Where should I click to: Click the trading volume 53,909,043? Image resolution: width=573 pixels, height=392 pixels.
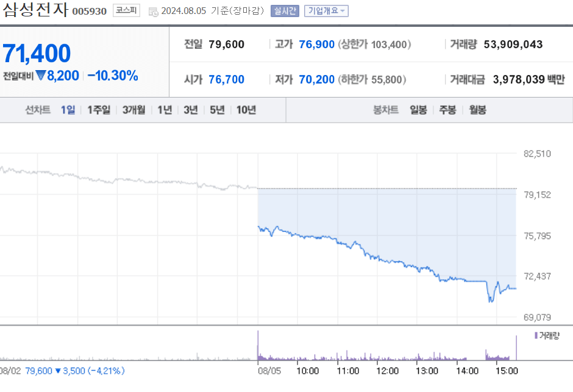click(x=513, y=45)
